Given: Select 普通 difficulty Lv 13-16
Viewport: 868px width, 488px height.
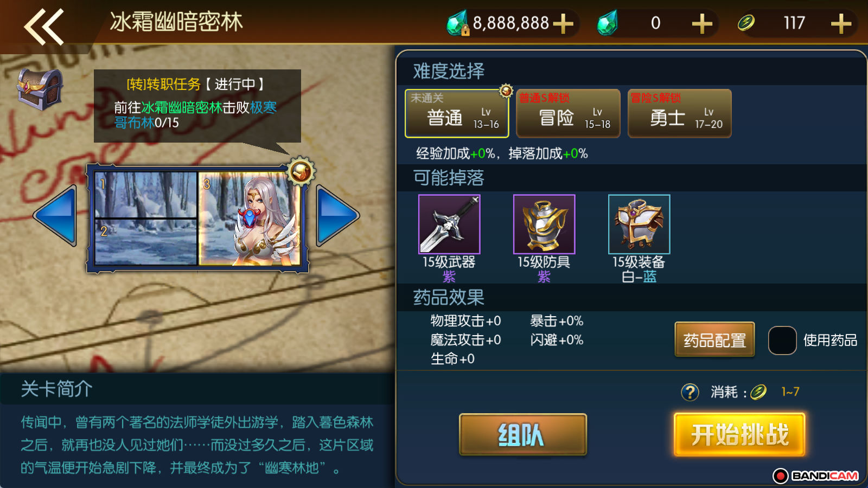Looking at the screenshot, I should pyautogui.click(x=457, y=113).
